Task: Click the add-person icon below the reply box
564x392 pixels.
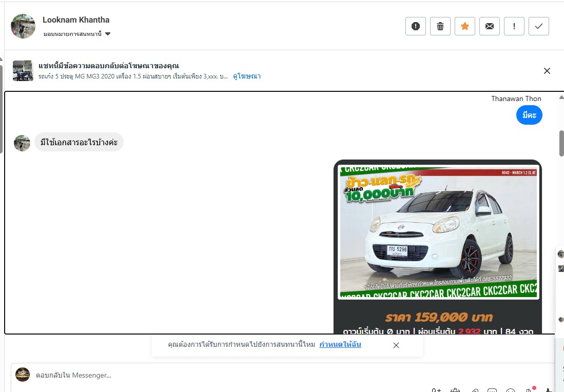Action: tap(436, 390)
